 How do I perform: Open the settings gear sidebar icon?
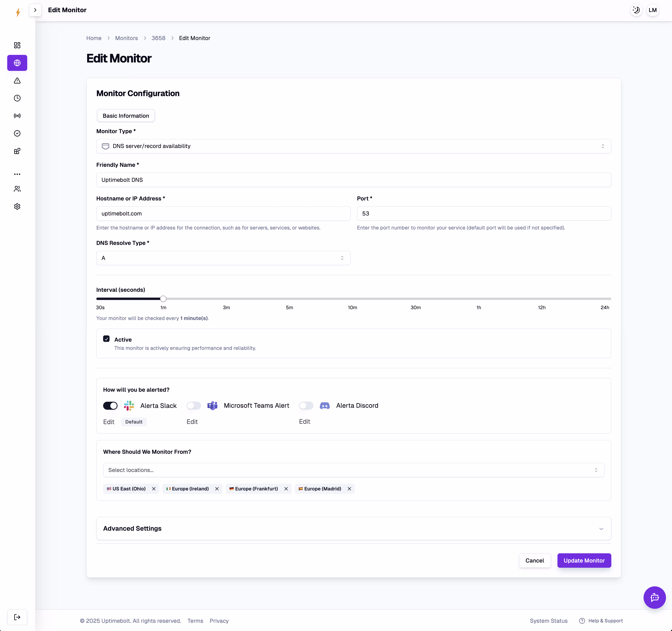click(x=17, y=206)
